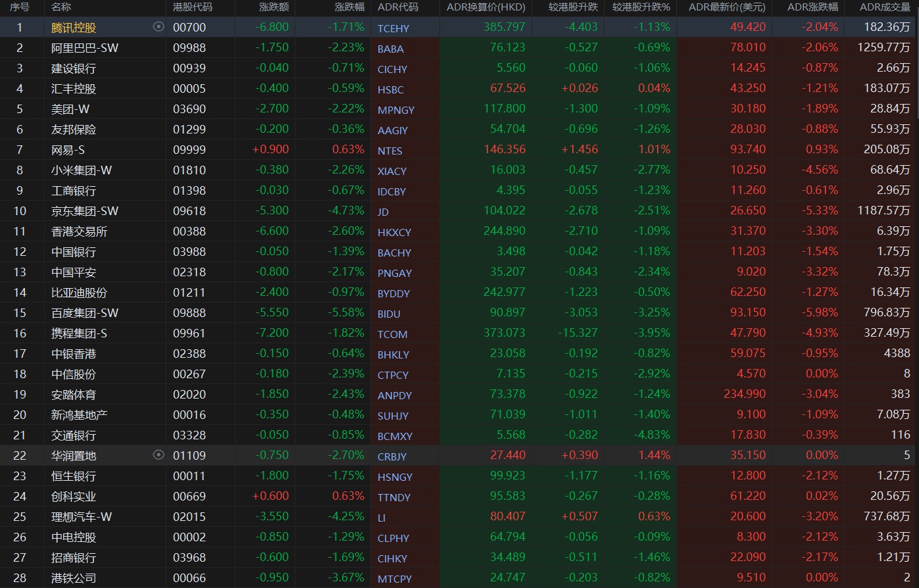Select the 香港交易所 name cell
This screenshot has width=919, height=588.
coord(79,232)
